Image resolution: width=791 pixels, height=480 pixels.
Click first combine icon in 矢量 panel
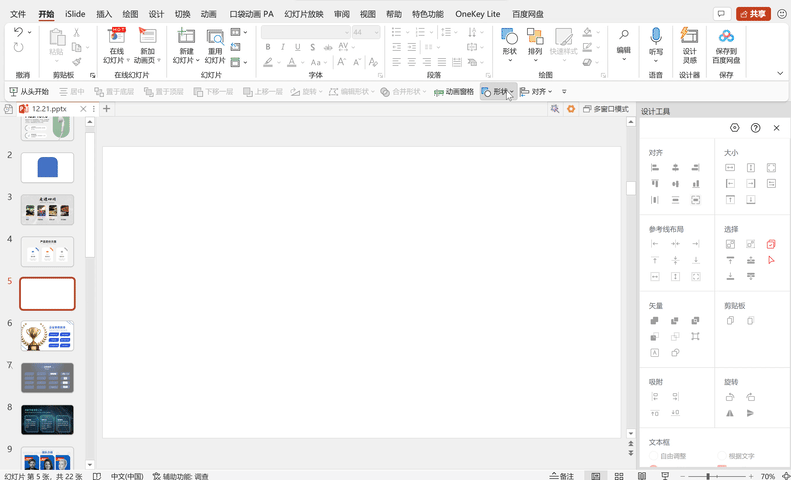point(655,321)
